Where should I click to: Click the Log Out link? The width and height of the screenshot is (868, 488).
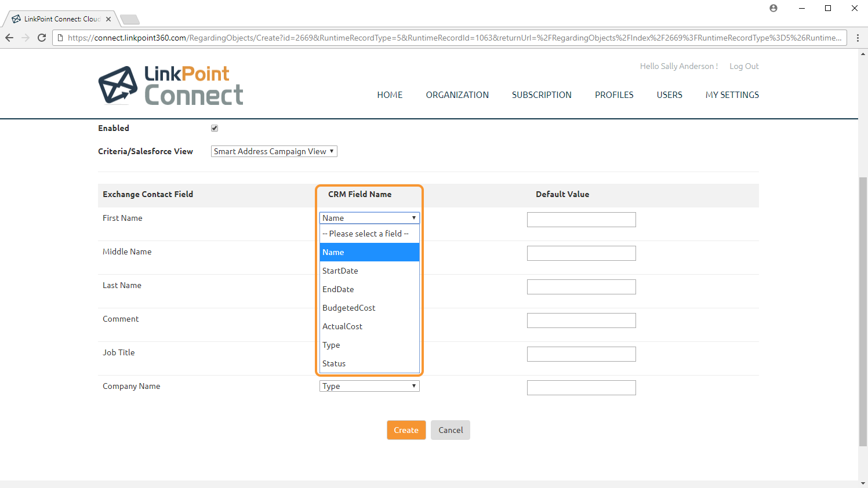click(x=744, y=66)
